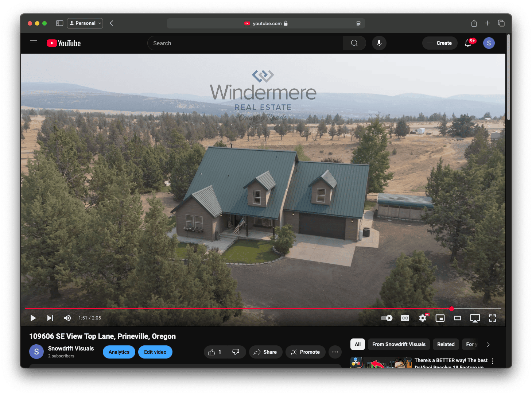Viewport: 532px width, 395px height.
Task: Open options for DaVinci Resolve suggestion
Action: (493, 361)
